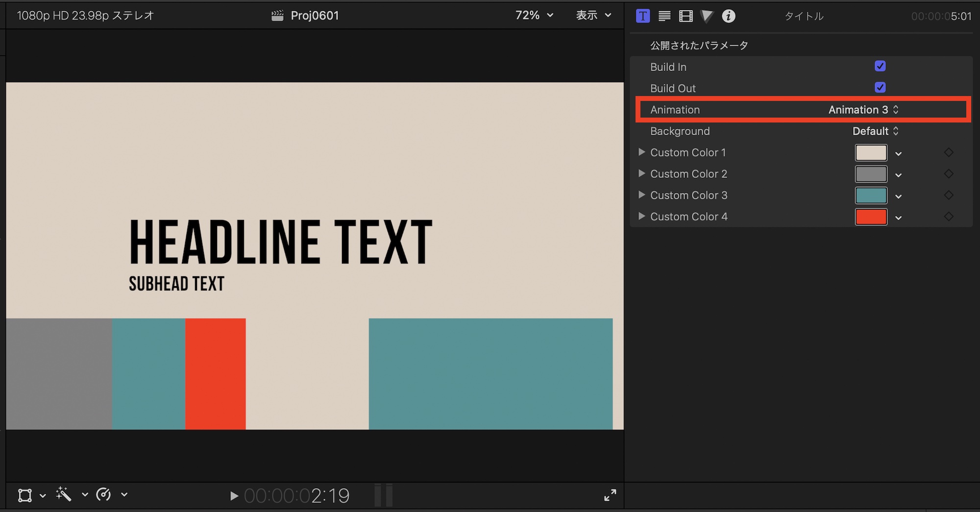
Task: Open the Text inspector icon
Action: 664,16
